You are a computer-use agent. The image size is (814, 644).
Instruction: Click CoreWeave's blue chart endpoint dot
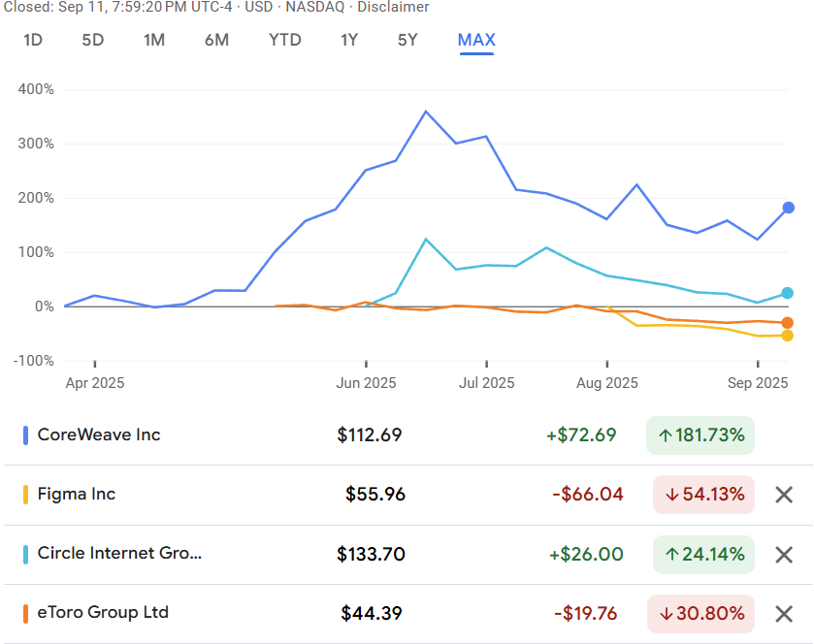click(788, 208)
